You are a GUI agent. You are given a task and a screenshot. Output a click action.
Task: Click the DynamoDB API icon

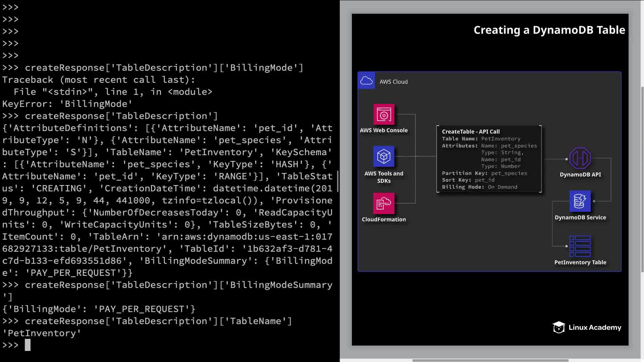(580, 158)
